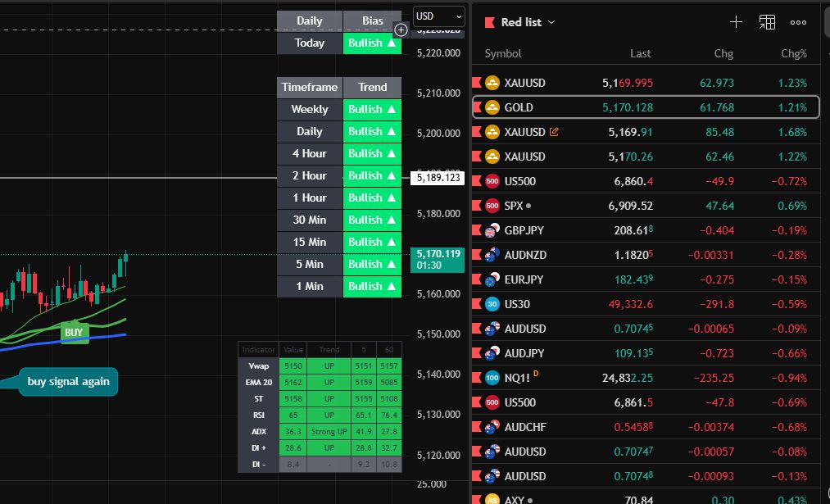The image size is (830, 504).
Task: Click the 'buy signal again' chart annotation
Action: [x=68, y=381]
